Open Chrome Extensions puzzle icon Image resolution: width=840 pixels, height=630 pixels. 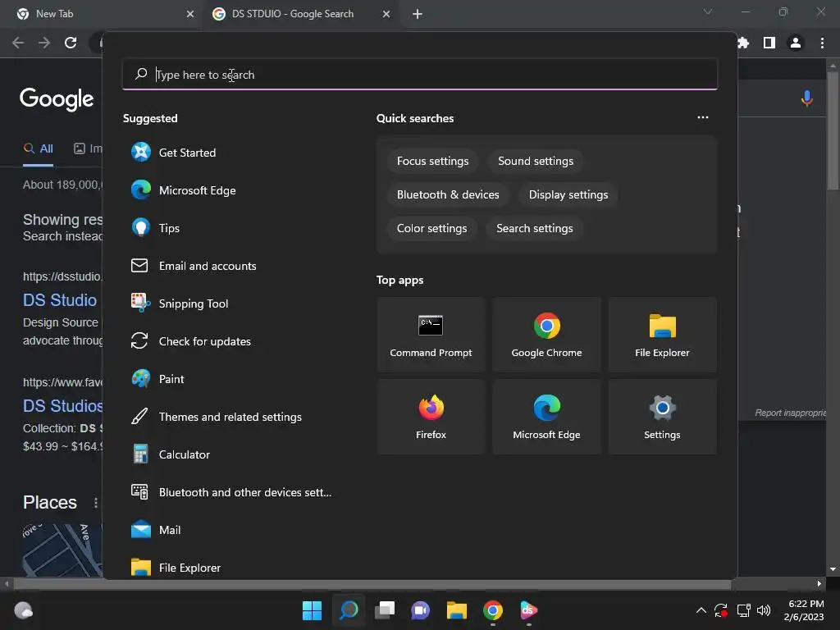pyautogui.click(x=743, y=43)
